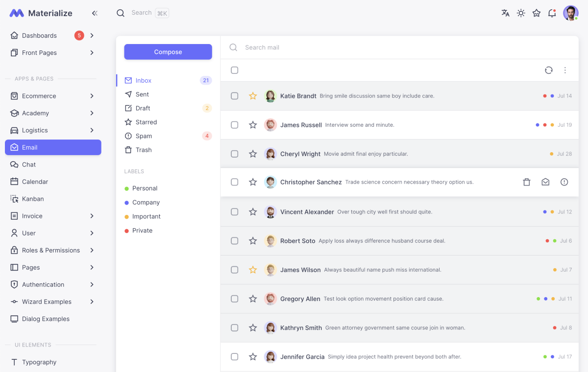588x372 pixels.
Task: Delete Christopher Sanchez's email via trash icon
Action: click(x=526, y=182)
